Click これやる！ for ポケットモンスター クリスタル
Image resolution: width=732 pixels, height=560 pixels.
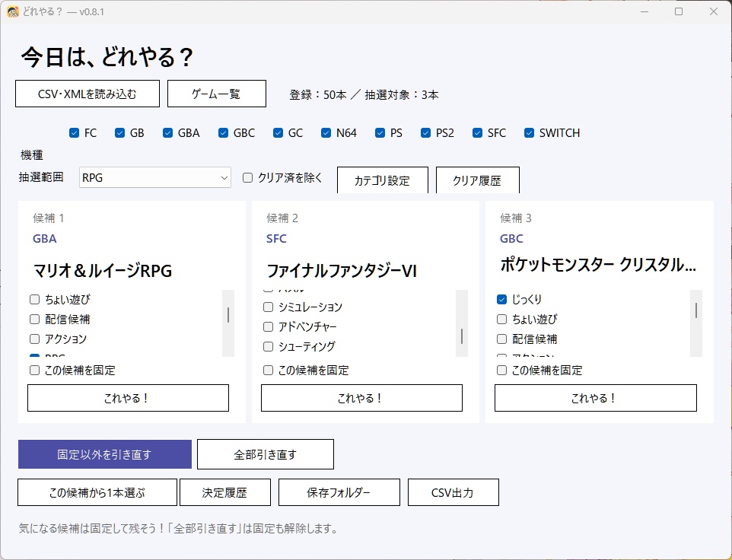[x=596, y=398]
